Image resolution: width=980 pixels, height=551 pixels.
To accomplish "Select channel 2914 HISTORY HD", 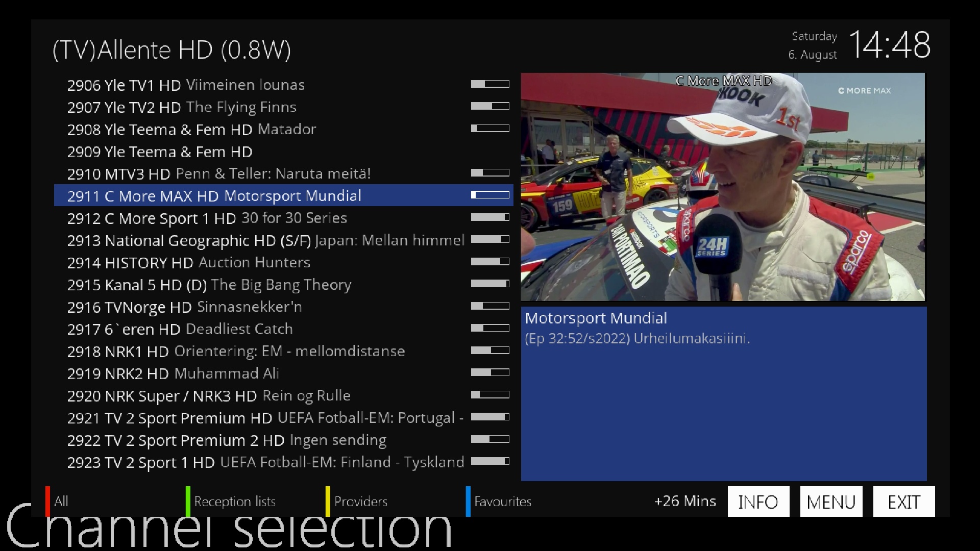I will pyautogui.click(x=283, y=262).
